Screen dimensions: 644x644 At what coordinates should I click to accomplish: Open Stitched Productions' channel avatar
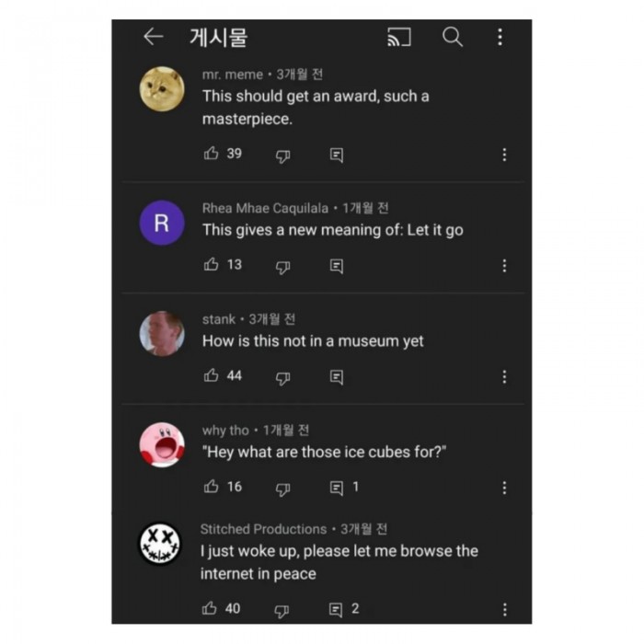click(160, 543)
